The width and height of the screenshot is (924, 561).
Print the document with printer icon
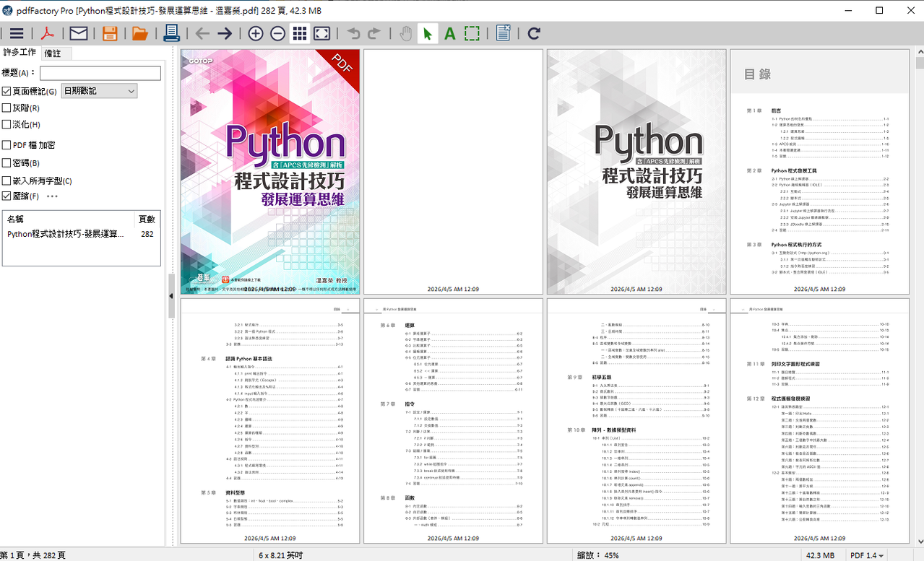click(x=171, y=33)
